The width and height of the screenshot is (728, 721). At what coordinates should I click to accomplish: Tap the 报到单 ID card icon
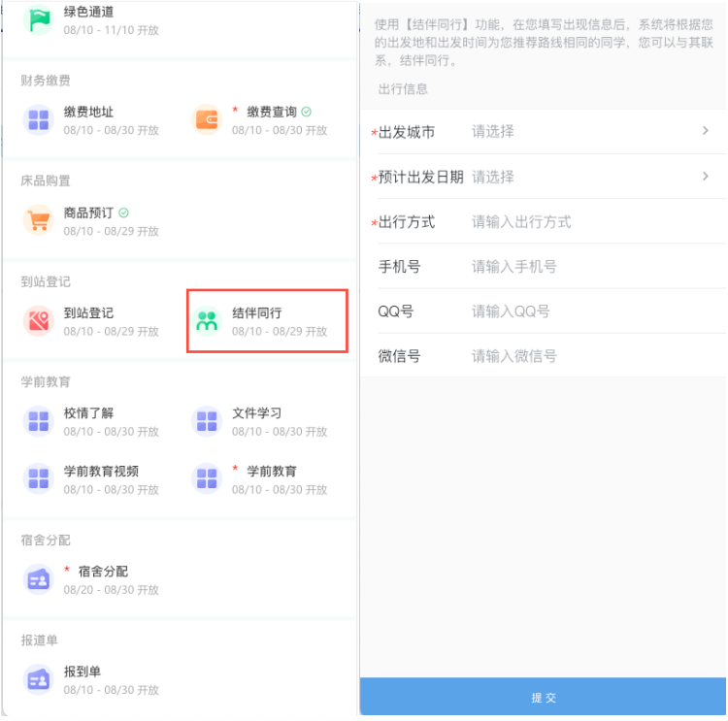point(39,679)
